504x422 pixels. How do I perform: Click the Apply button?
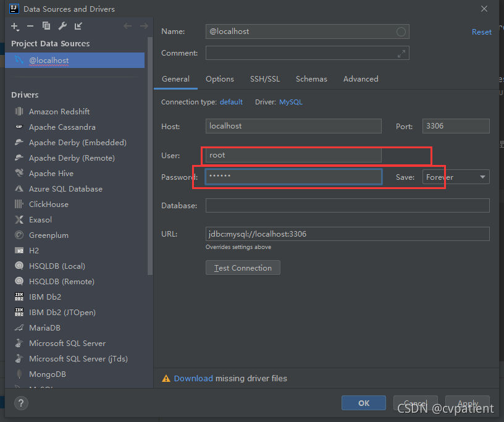click(468, 403)
